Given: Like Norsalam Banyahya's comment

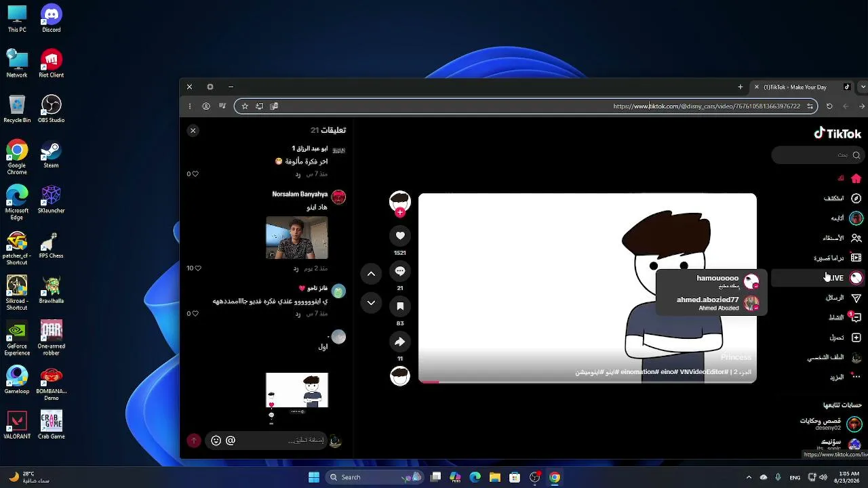Looking at the screenshot, I should pos(197,268).
